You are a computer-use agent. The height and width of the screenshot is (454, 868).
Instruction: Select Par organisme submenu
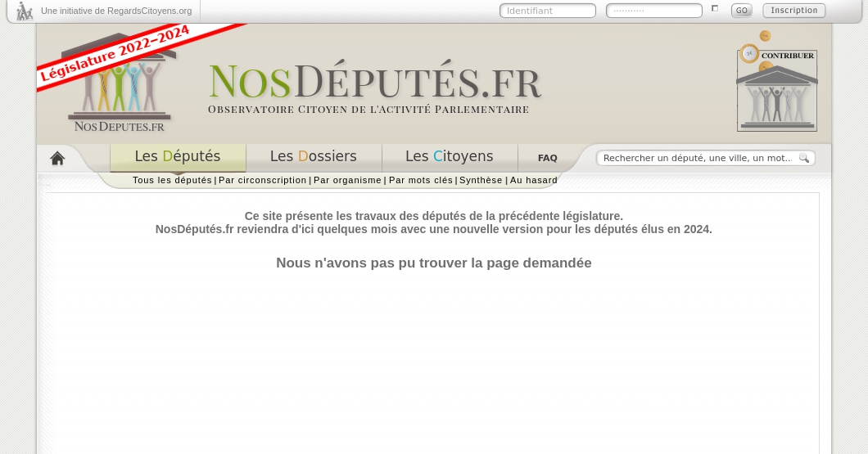point(347,180)
